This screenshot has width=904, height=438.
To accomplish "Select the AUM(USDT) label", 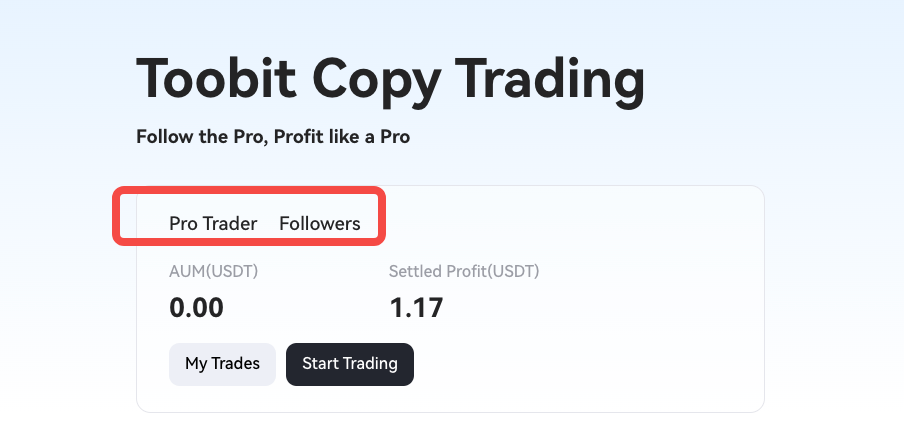I will [213, 271].
